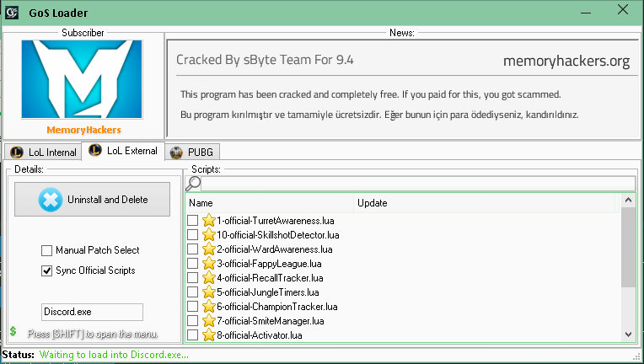
Task: Select 2-official-WardAwareness.lua script name
Action: pyautogui.click(x=275, y=249)
